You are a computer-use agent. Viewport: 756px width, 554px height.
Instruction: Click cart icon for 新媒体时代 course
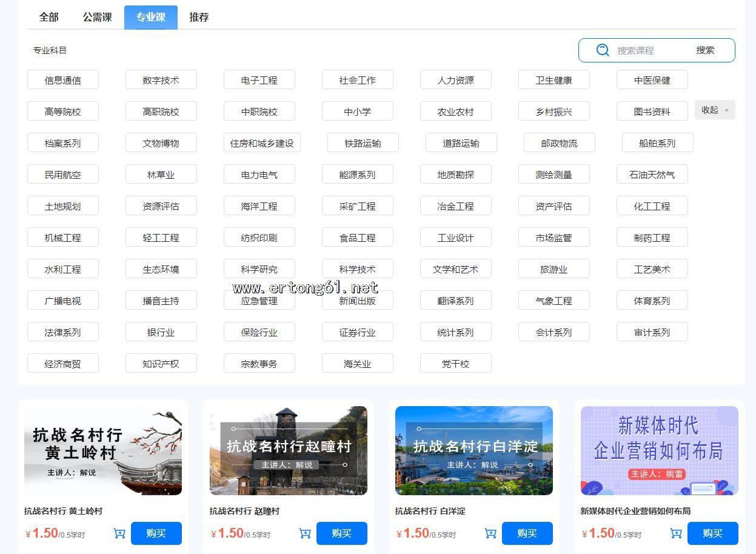[x=676, y=533]
